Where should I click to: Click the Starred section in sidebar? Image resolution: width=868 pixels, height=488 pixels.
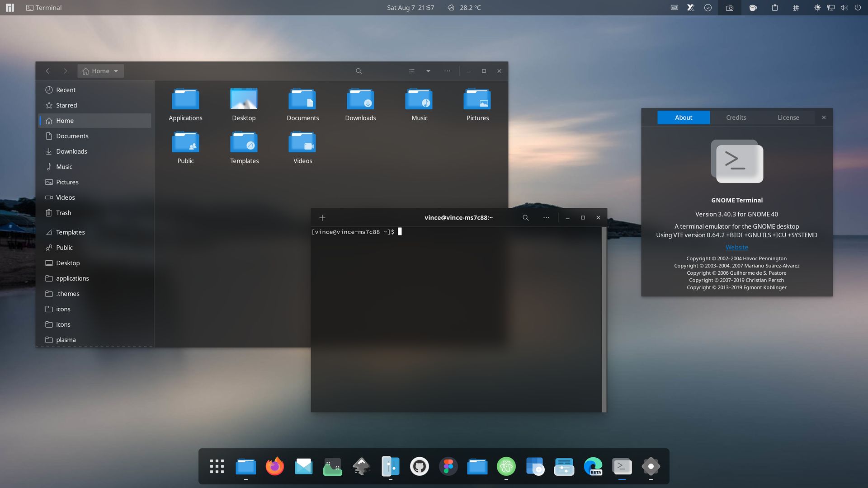(66, 105)
